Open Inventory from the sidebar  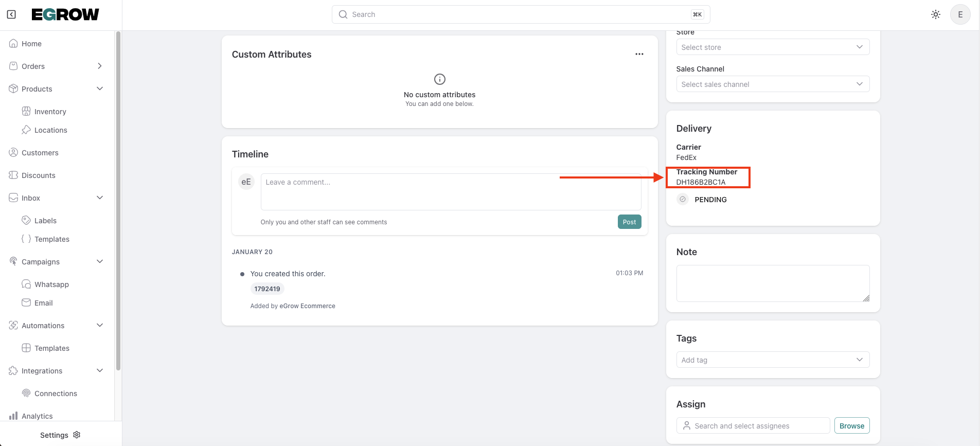50,112
